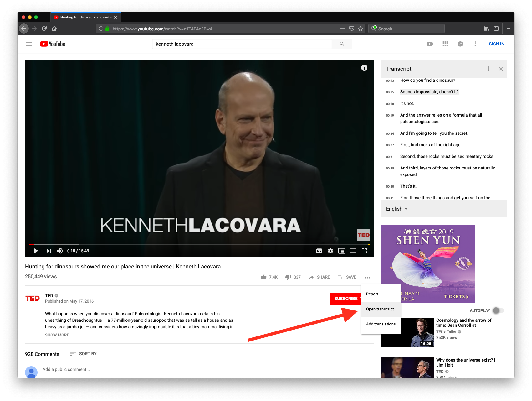Reload the page
The height and width of the screenshot is (401, 532).
tap(44, 29)
